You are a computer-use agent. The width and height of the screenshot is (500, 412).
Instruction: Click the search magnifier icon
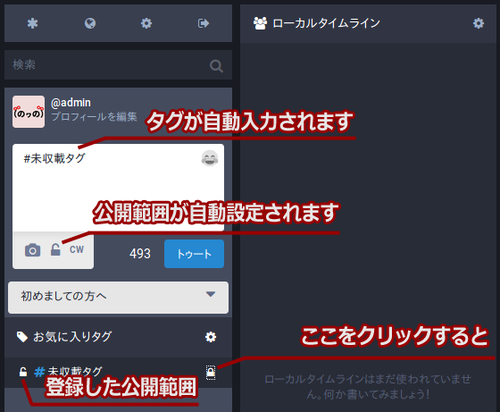click(x=216, y=66)
